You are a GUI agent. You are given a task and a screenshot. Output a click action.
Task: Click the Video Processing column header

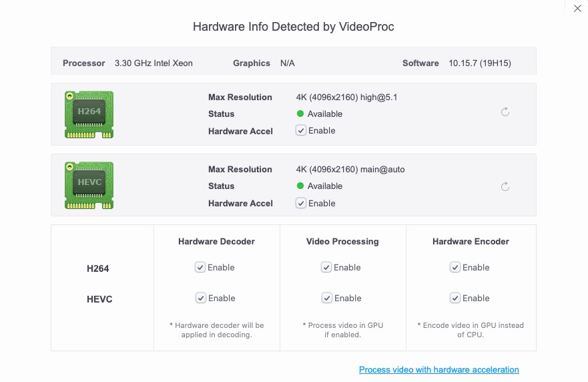click(x=342, y=241)
